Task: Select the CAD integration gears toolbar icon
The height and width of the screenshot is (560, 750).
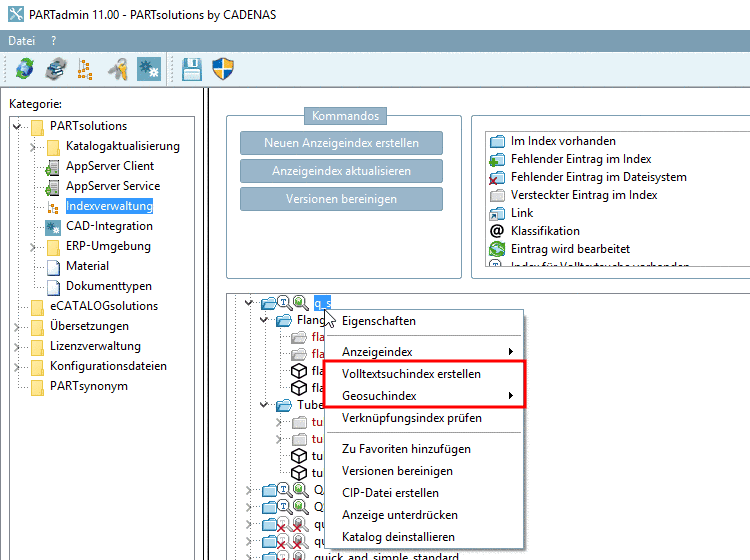Action: pyautogui.click(x=149, y=69)
